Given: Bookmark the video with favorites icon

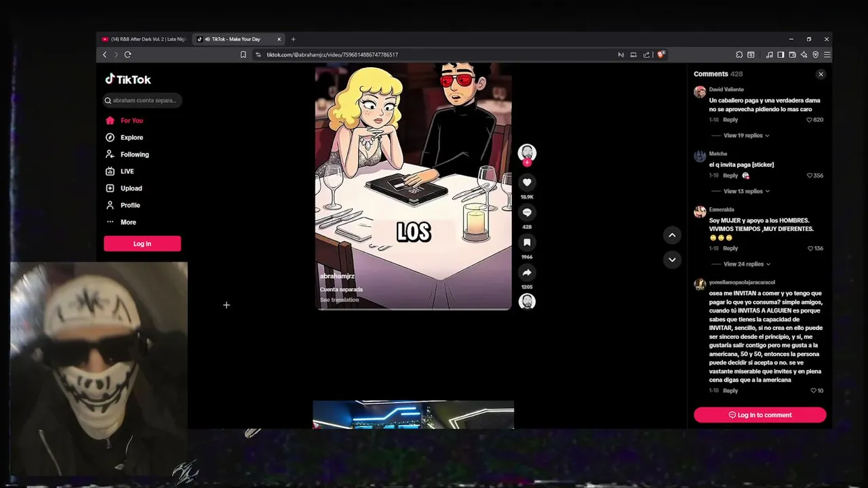Looking at the screenshot, I should click(x=527, y=243).
